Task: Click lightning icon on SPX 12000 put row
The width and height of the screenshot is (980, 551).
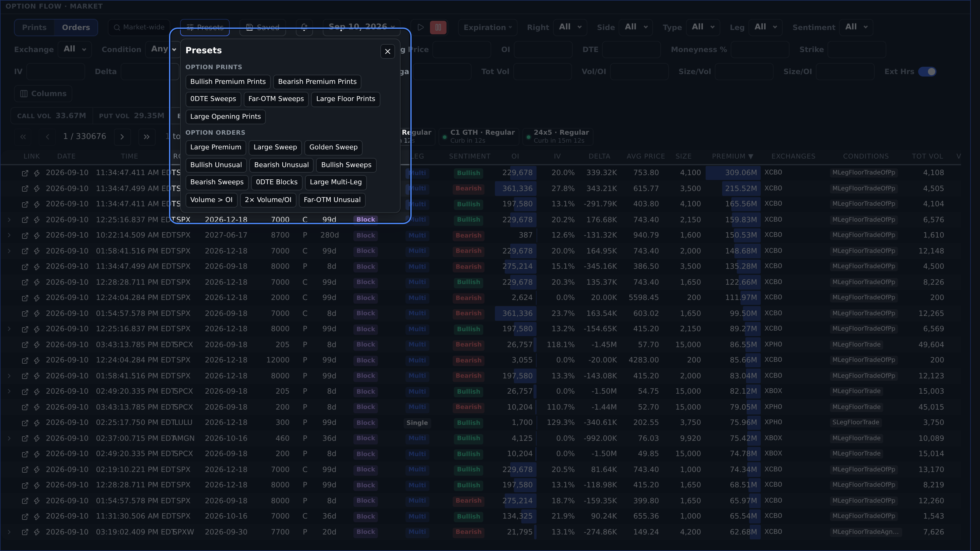Action: click(37, 360)
